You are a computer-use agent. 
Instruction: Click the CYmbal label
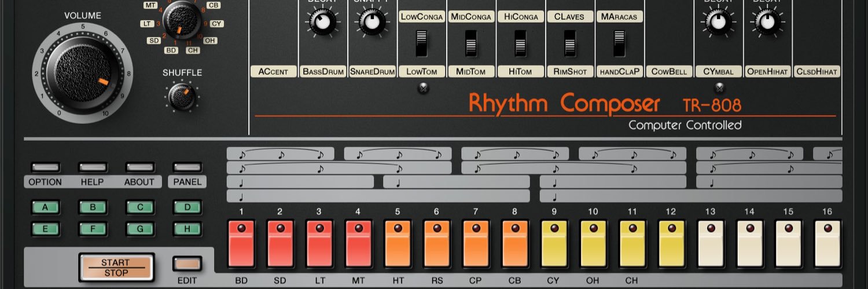point(718,72)
